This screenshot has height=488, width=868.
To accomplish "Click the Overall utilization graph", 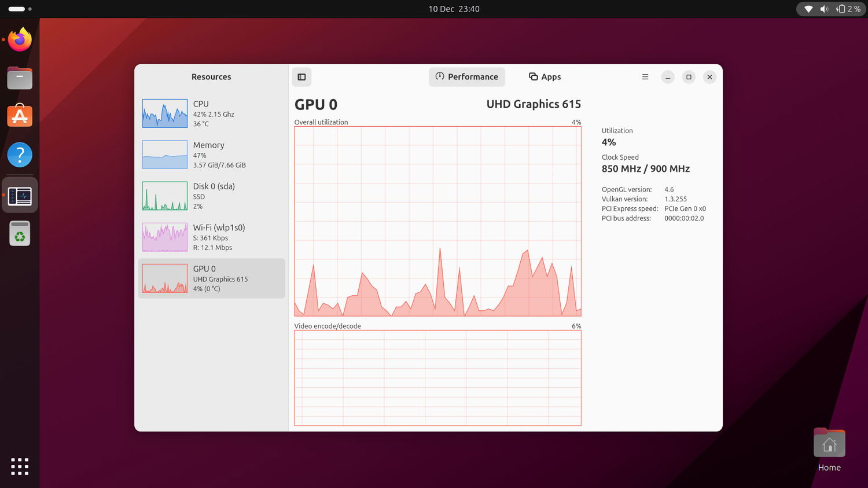I will click(x=437, y=221).
